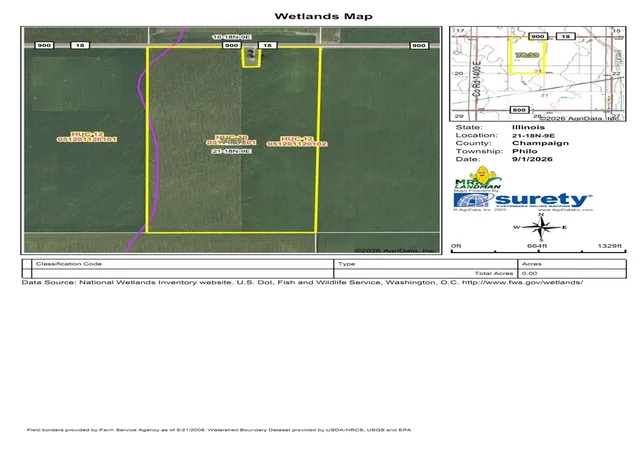
Task: Click the 16-18N-9E section label
Action: click(232, 37)
